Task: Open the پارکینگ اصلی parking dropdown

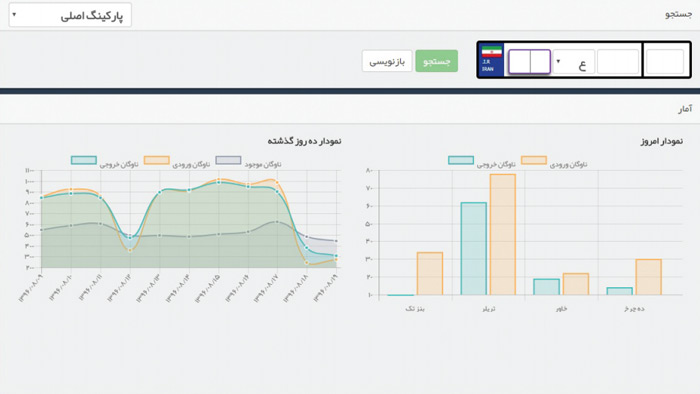Action: tap(70, 15)
